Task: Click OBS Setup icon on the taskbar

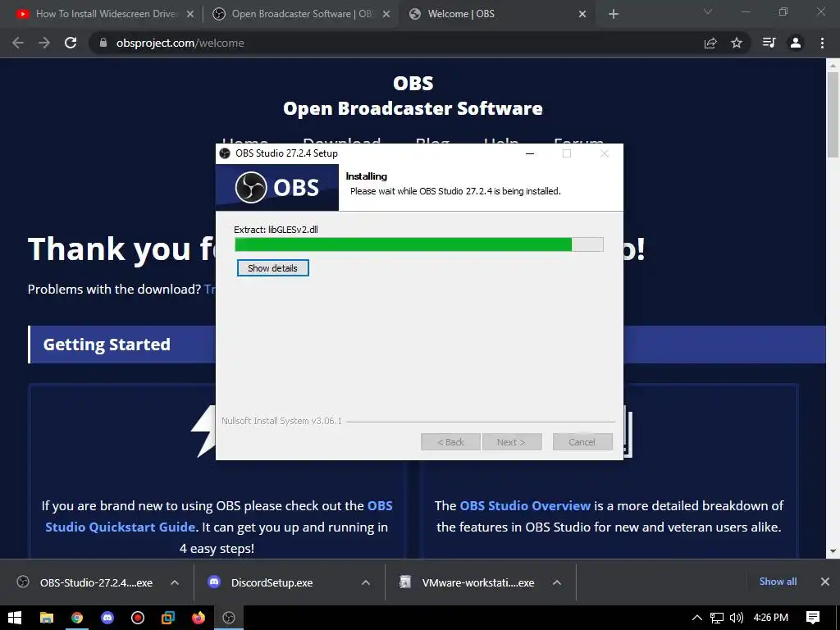Action: point(229,618)
